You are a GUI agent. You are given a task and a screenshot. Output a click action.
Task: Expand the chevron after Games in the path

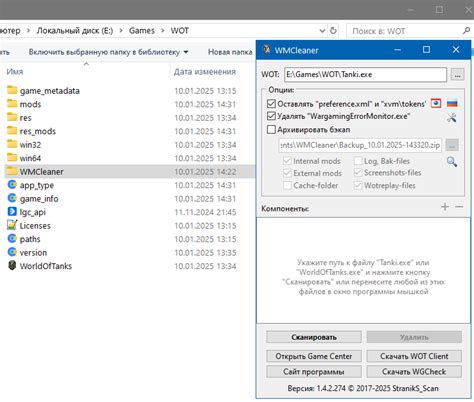[x=163, y=31]
